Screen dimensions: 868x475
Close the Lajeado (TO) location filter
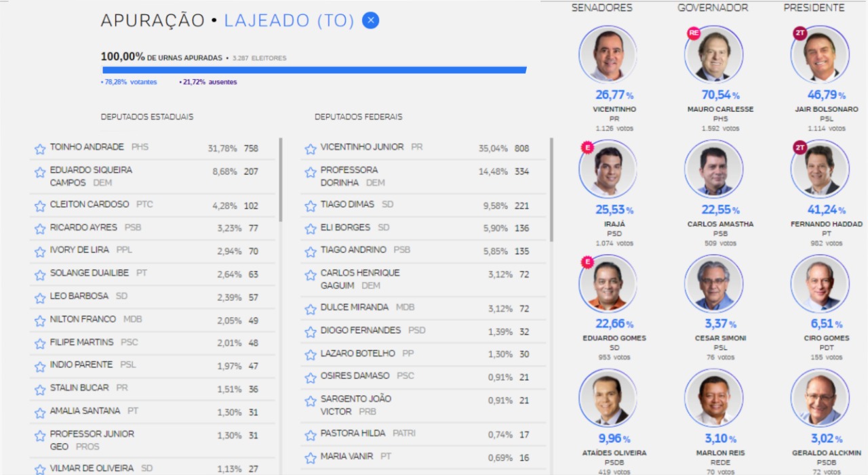370,20
